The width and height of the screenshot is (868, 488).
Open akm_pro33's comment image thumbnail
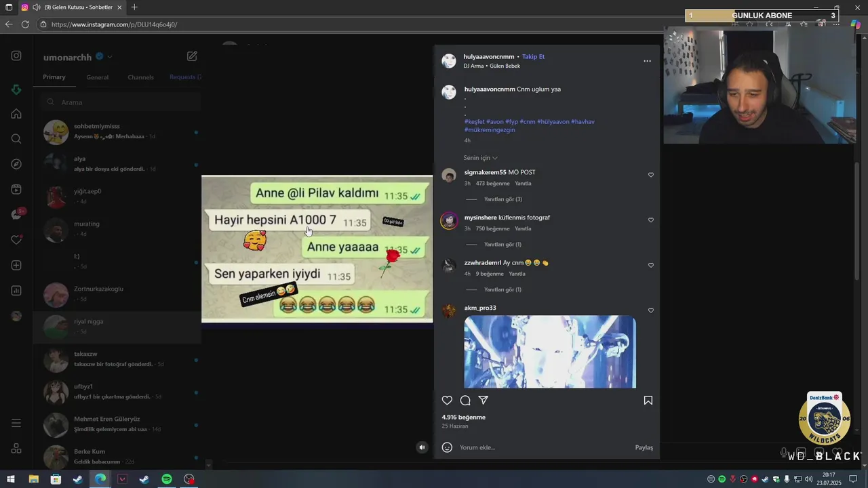[550, 352]
